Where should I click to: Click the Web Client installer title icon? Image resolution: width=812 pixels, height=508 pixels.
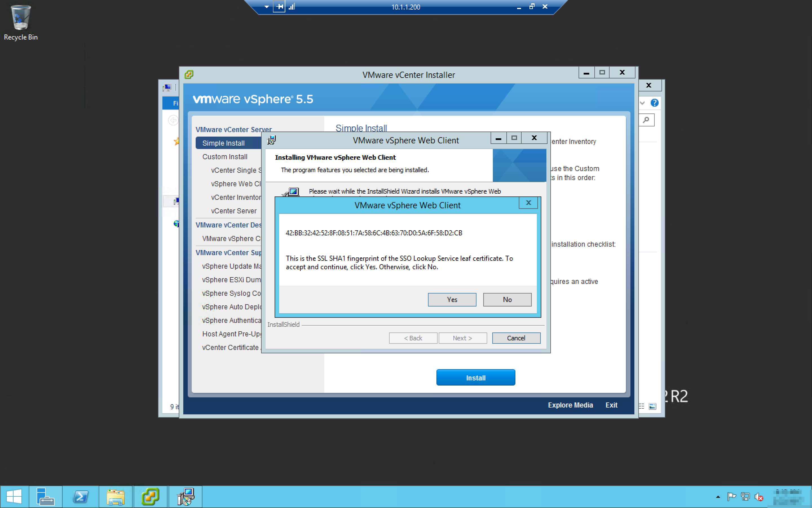(x=271, y=140)
